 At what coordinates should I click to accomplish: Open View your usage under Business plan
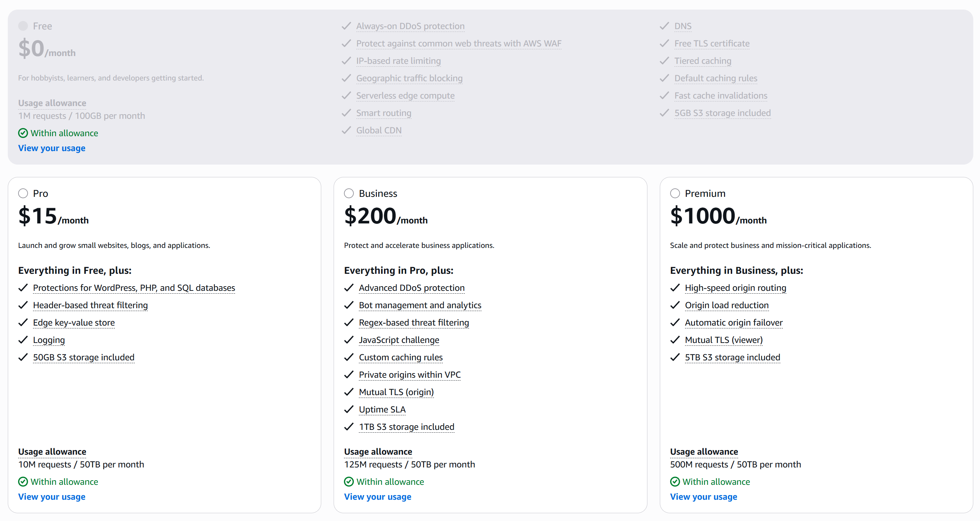[x=377, y=497]
